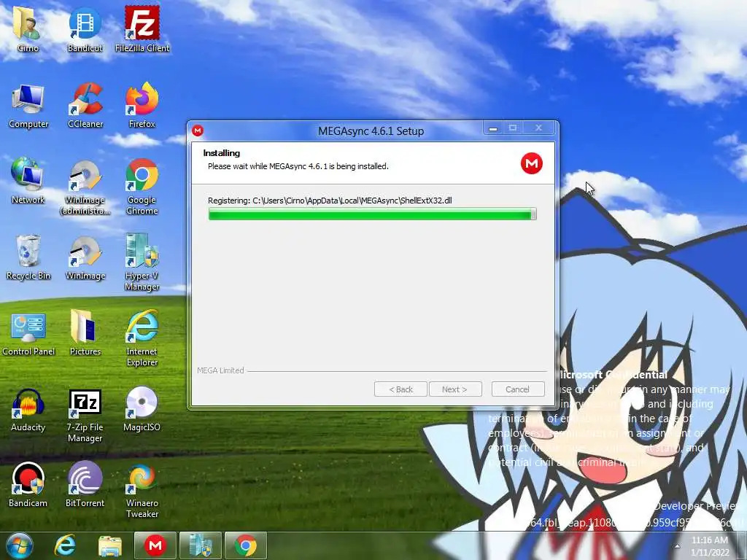This screenshot has width=747, height=560.
Task: Launch Google Chrome desktop shortcut
Action: [x=142, y=187]
